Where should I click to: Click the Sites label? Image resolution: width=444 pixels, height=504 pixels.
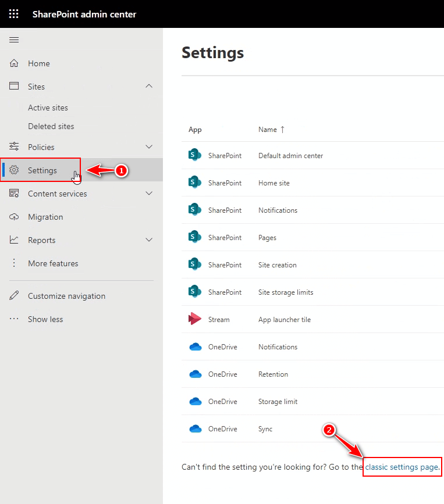[x=36, y=87]
